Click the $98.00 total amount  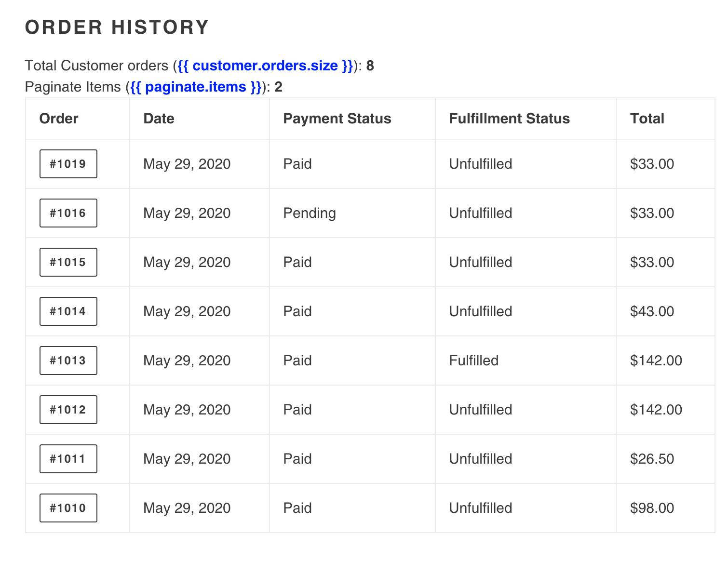tap(652, 508)
